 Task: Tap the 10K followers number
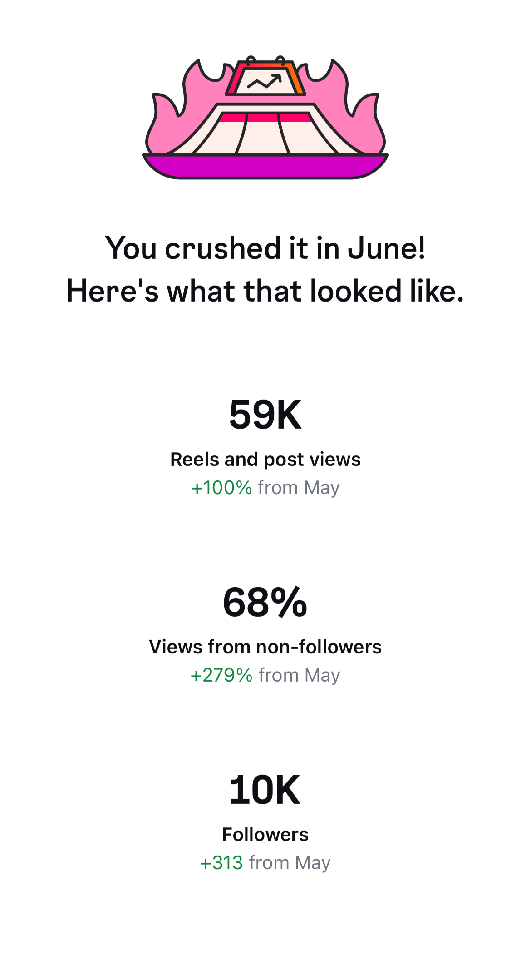click(265, 790)
